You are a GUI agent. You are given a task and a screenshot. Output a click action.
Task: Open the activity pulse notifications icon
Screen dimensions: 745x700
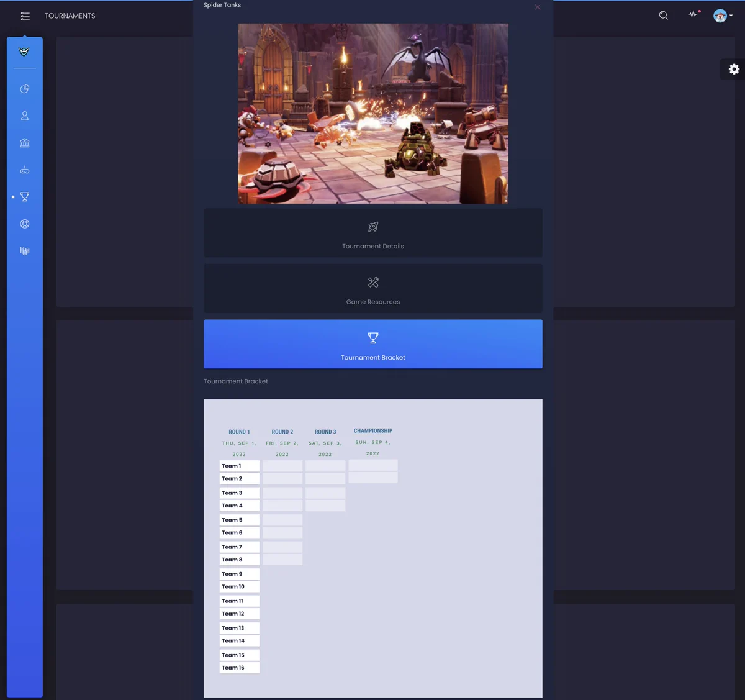point(693,14)
